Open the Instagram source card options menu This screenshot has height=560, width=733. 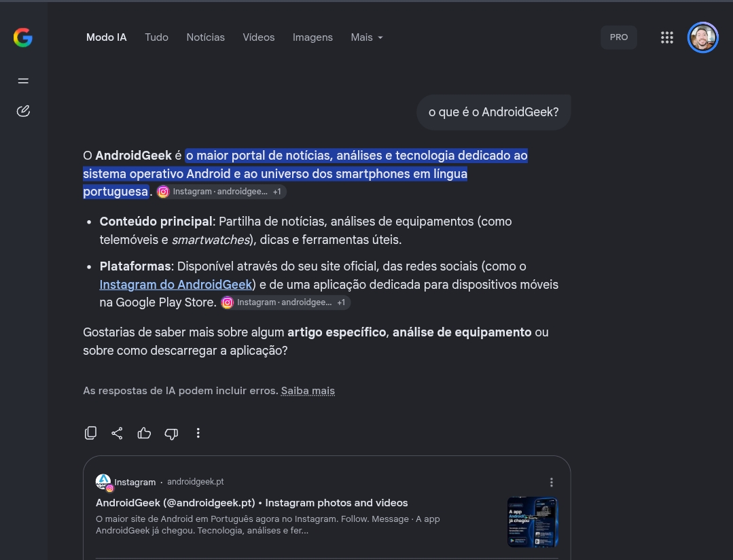click(x=552, y=483)
